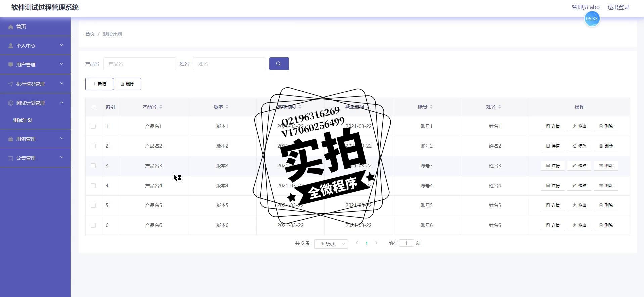This screenshot has height=297, width=644.
Task: Click 修改 for 产品名2 row
Action: click(x=579, y=146)
